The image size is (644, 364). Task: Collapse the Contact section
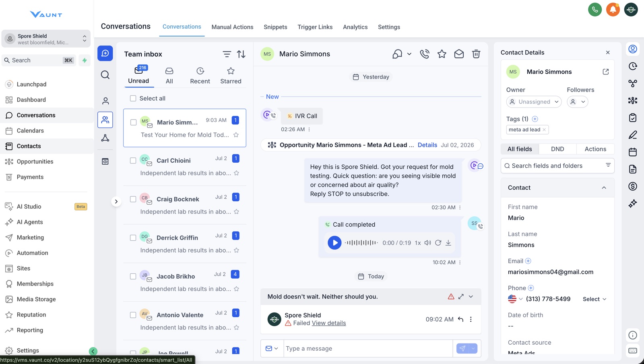tap(604, 188)
